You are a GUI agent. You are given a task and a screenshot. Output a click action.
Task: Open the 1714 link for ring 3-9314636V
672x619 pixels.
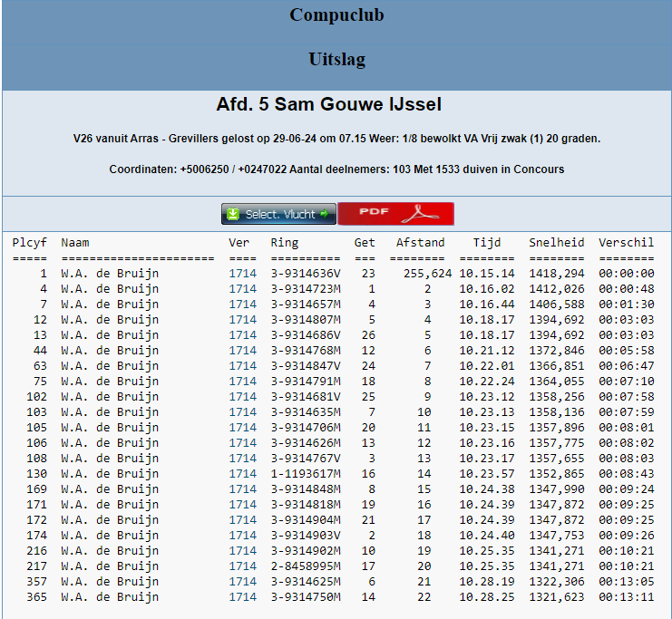coord(242,273)
